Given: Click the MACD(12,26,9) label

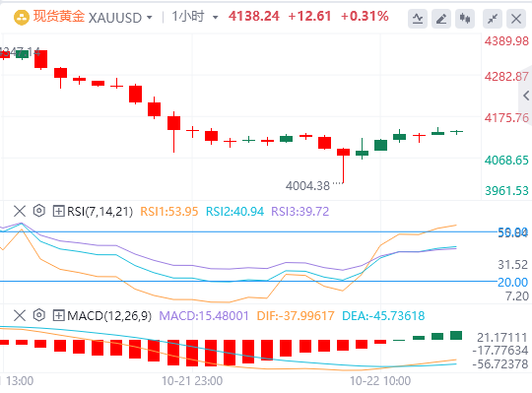Looking at the screenshot, I should [109, 316].
